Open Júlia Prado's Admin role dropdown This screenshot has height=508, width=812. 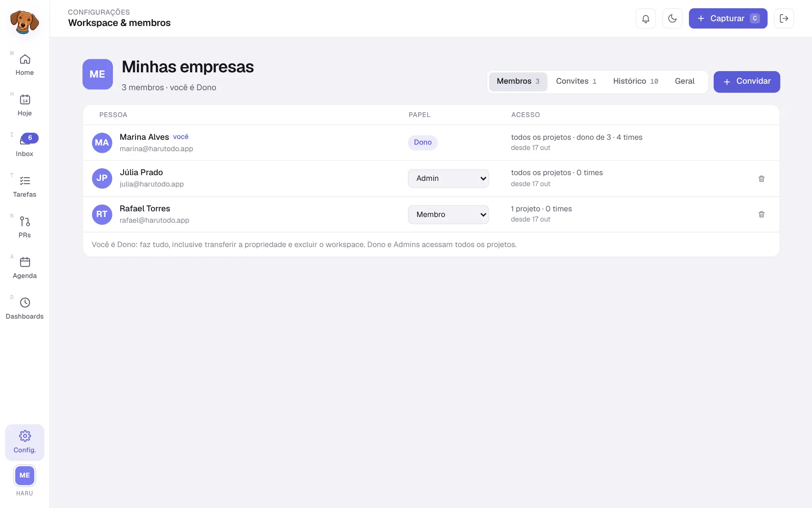click(x=448, y=178)
